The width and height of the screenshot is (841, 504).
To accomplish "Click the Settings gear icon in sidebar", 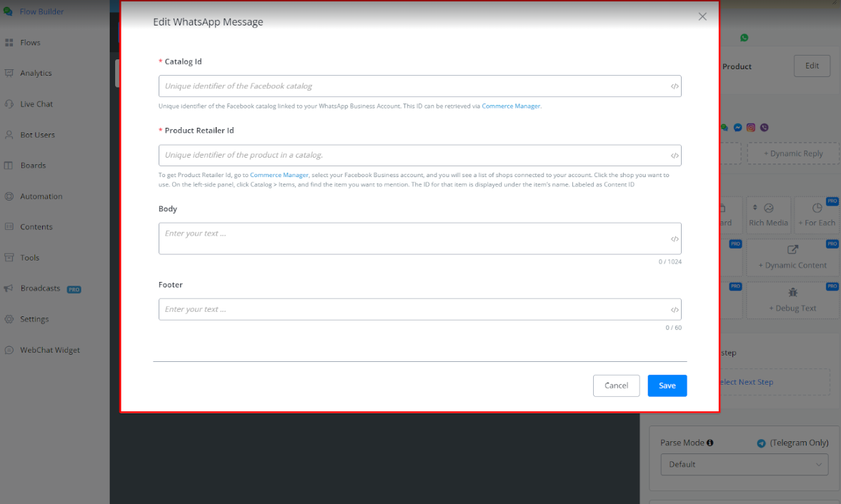I will [9, 319].
